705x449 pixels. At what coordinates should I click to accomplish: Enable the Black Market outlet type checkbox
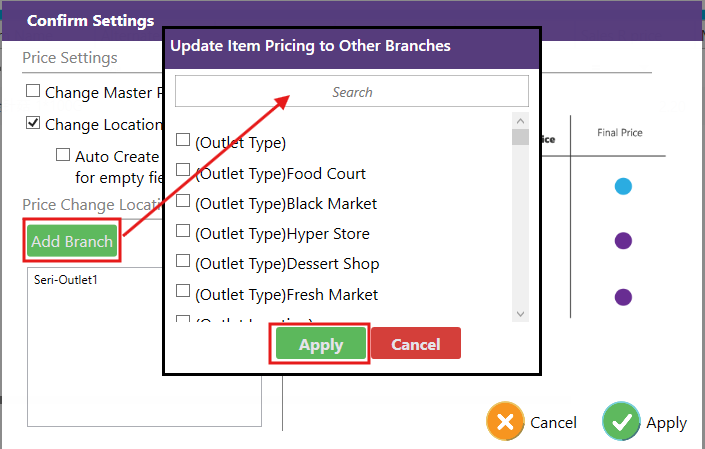[x=183, y=201]
